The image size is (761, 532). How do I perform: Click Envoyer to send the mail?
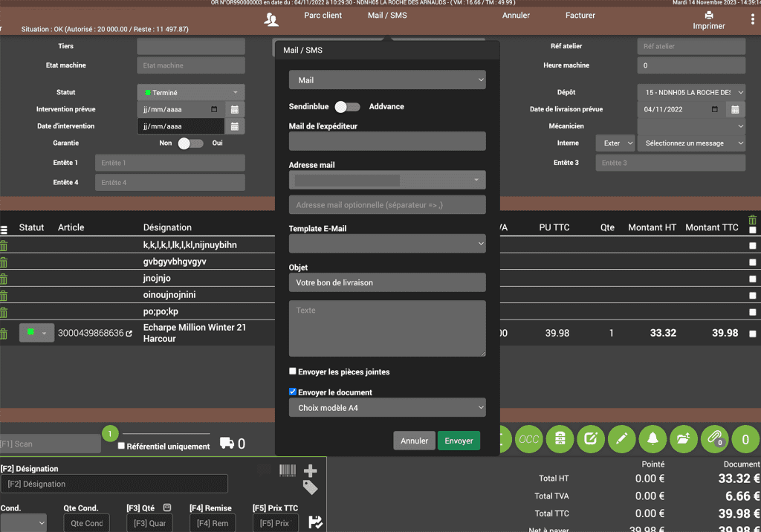pyautogui.click(x=459, y=441)
